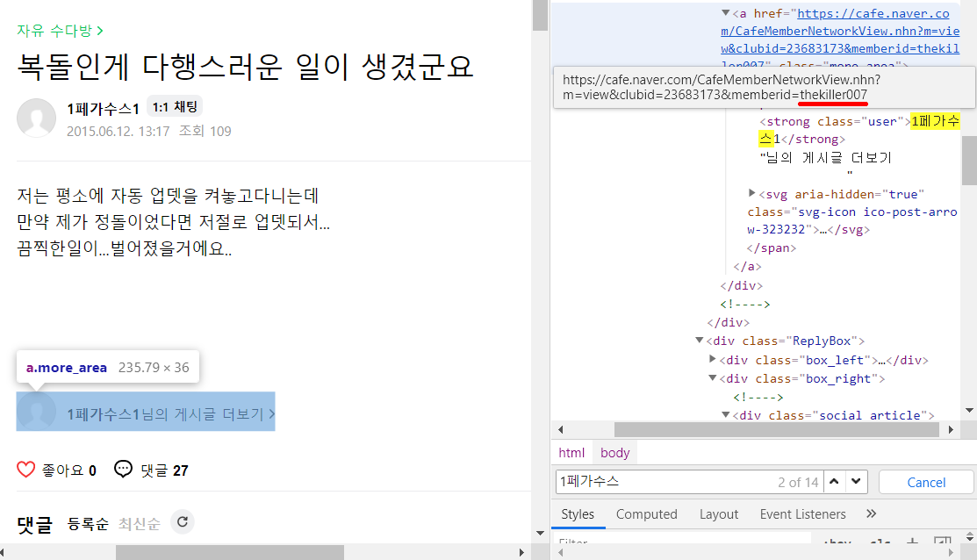Viewport: 977px width, 560px height.
Task: Switch to the Computed tab
Action: coord(646,514)
